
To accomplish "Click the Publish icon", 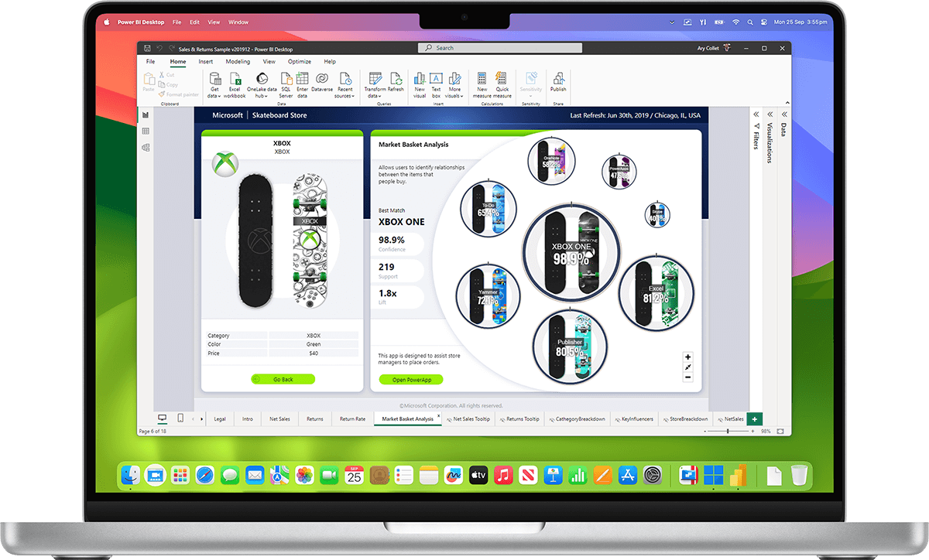I will pyautogui.click(x=558, y=82).
